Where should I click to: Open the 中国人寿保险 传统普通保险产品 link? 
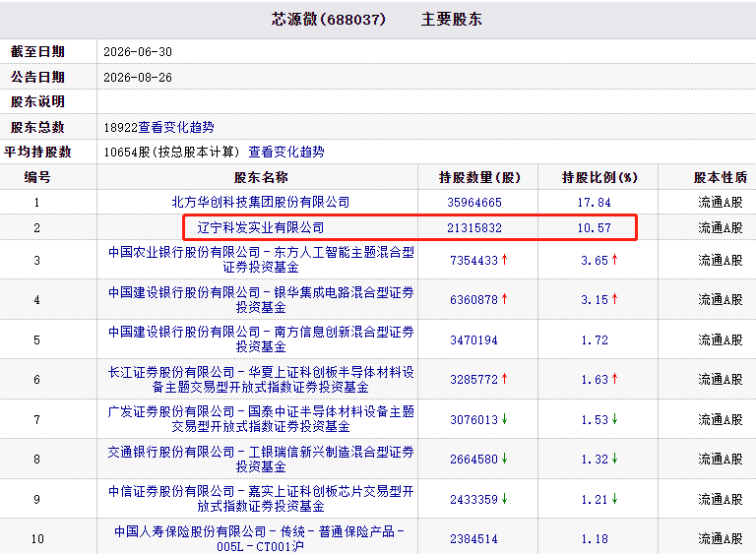pyautogui.click(x=260, y=538)
